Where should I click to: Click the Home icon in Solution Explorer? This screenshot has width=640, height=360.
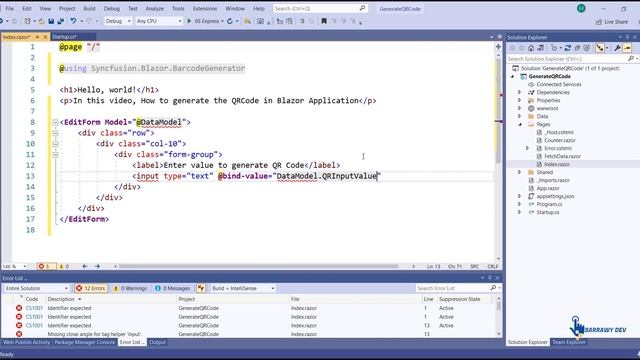coord(531,48)
